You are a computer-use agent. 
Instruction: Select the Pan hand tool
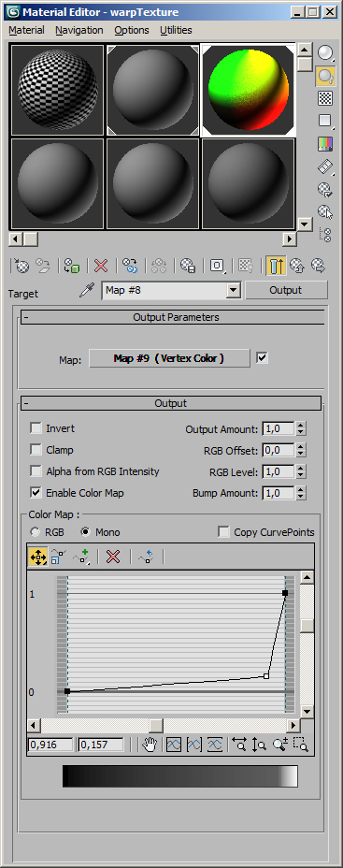tap(150, 745)
